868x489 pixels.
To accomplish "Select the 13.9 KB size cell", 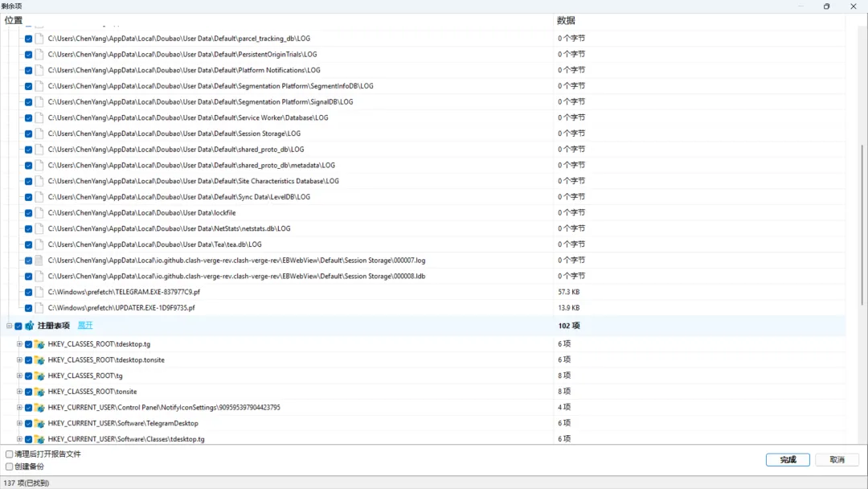I will click(x=568, y=308).
